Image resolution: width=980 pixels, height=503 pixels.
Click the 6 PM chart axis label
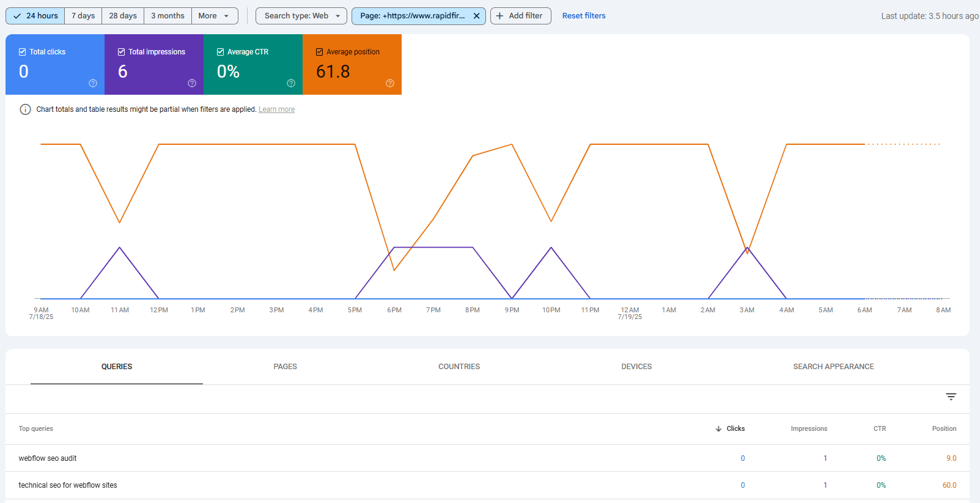pos(394,310)
